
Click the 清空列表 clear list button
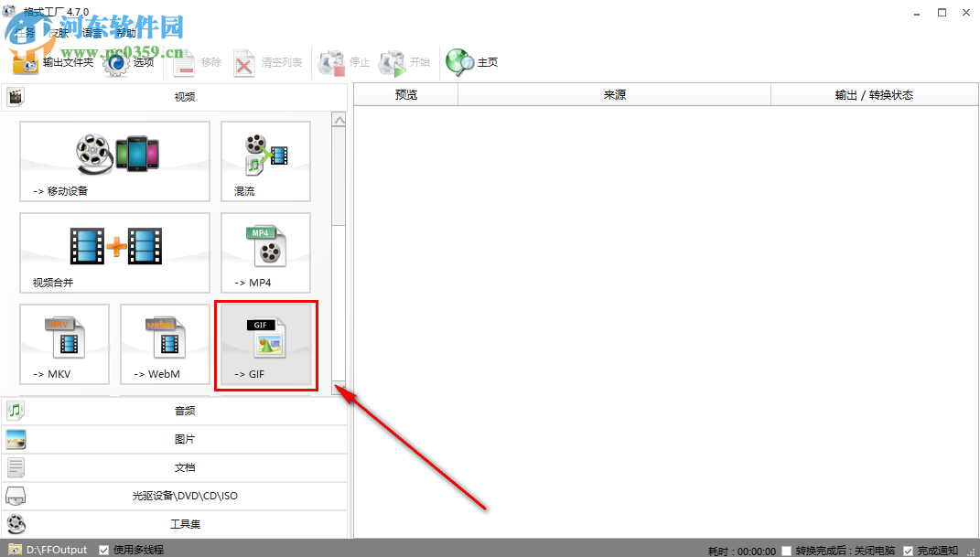[268, 62]
